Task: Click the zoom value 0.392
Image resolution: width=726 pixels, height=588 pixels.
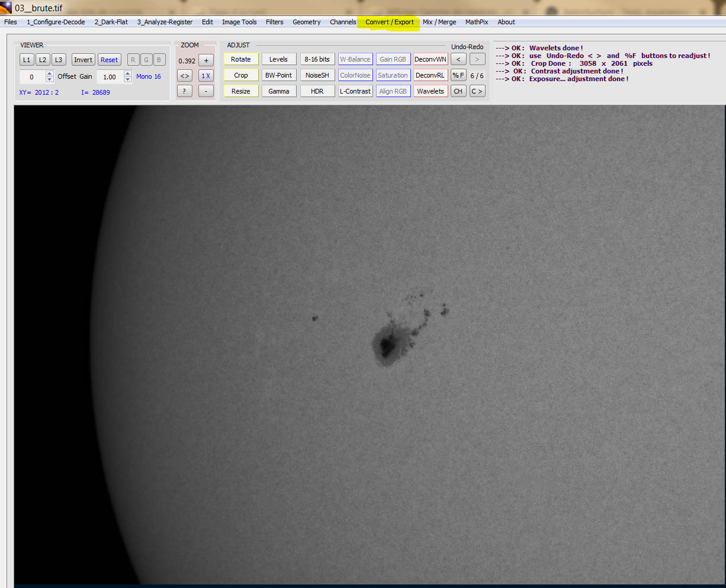Action: tap(187, 61)
